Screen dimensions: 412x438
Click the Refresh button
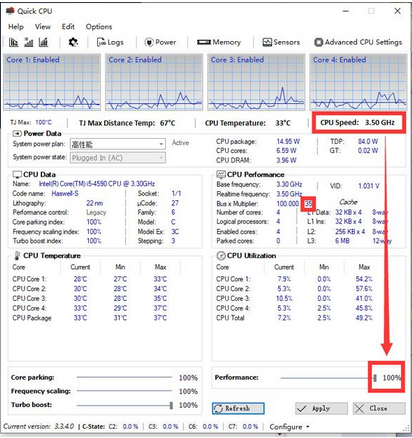coord(238,408)
